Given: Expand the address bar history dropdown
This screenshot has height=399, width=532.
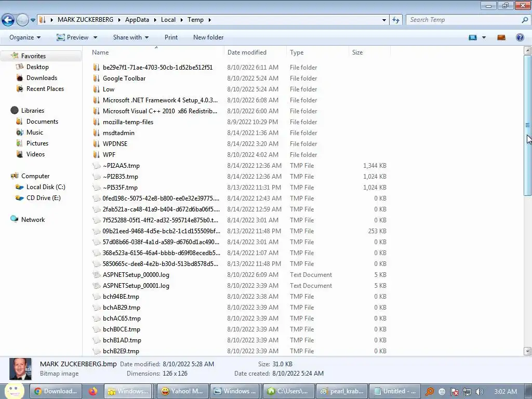Looking at the screenshot, I should tap(384, 20).
